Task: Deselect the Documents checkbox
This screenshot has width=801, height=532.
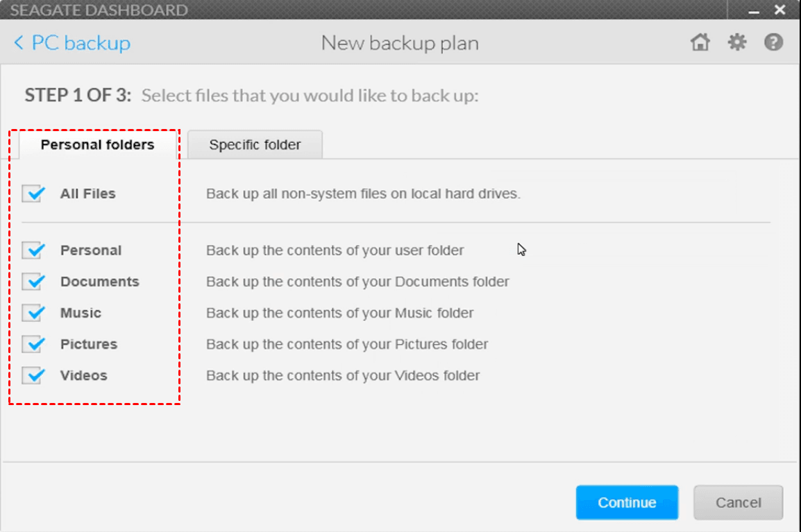Action: (33, 282)
